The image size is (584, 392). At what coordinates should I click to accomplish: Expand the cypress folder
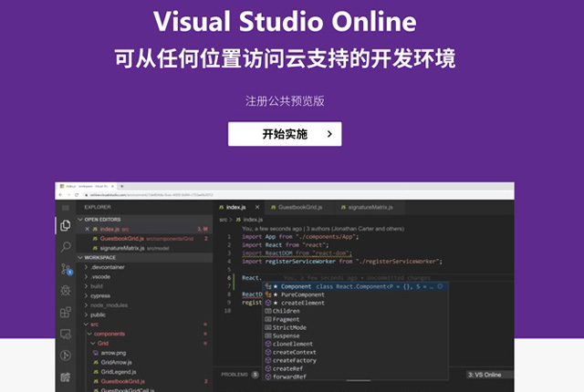pos(144,295)
